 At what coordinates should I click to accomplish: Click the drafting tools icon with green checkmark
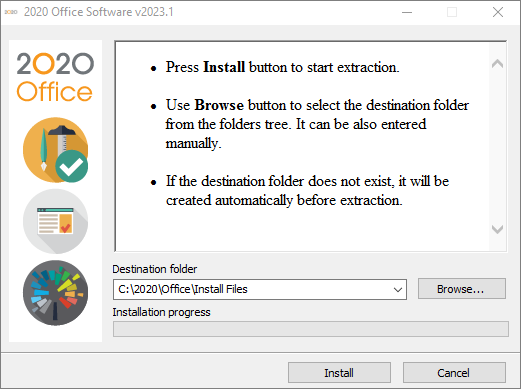tap(55, 150)
